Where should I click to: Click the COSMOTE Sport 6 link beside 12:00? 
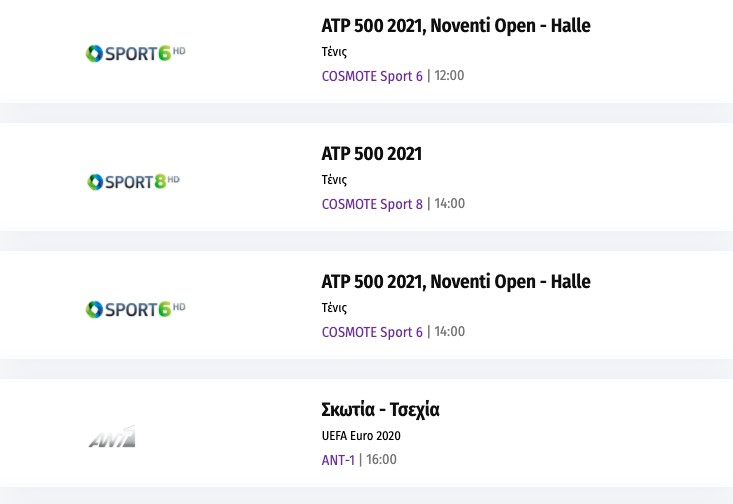tap(372, 76)
